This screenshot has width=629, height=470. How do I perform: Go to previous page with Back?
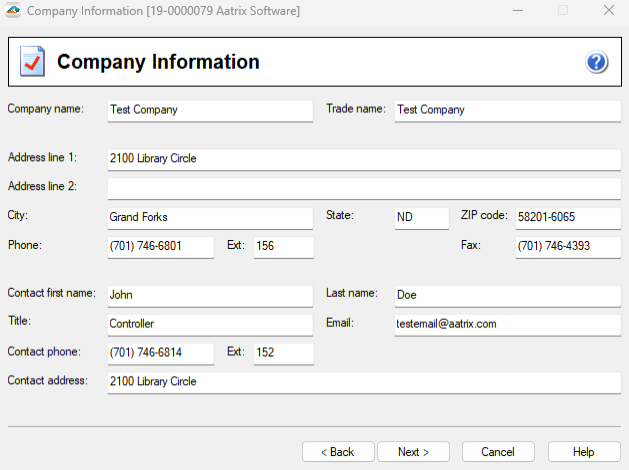coord(338,452)
